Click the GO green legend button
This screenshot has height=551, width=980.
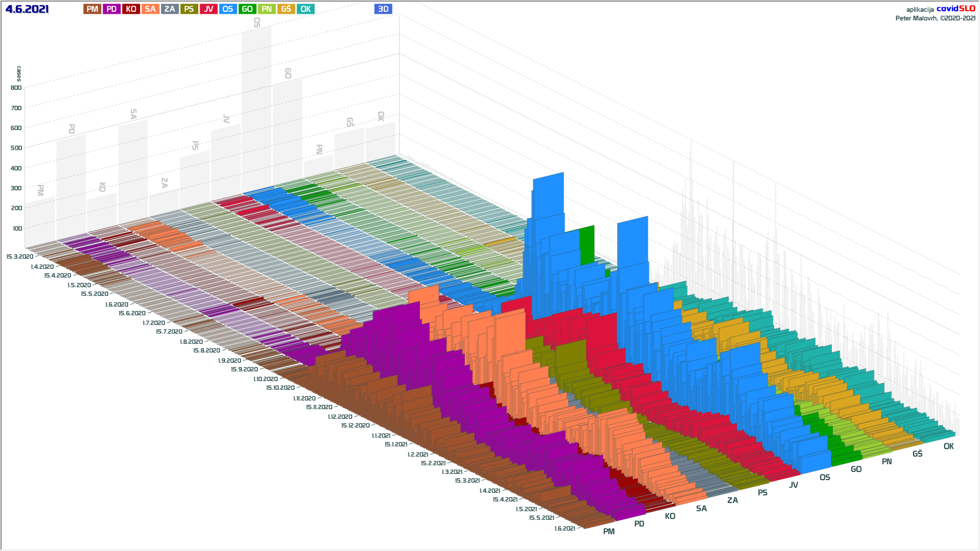[247, 9]
